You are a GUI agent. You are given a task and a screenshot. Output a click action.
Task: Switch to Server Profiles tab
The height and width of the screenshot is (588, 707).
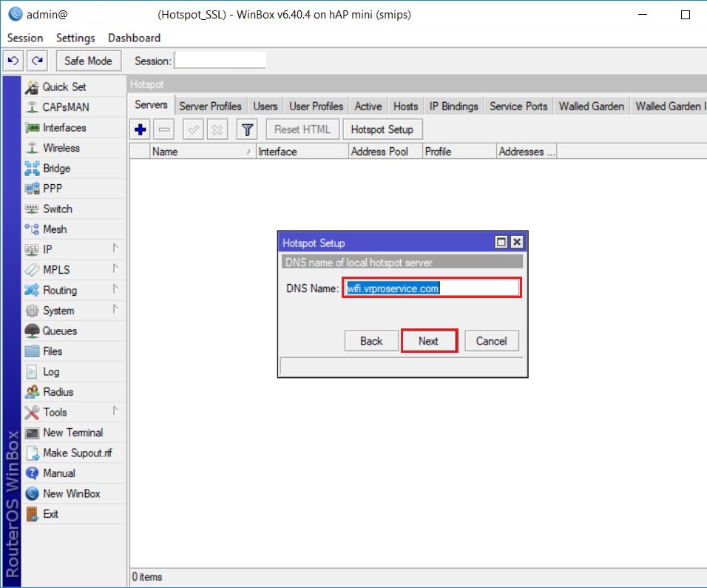coord(210,107)
